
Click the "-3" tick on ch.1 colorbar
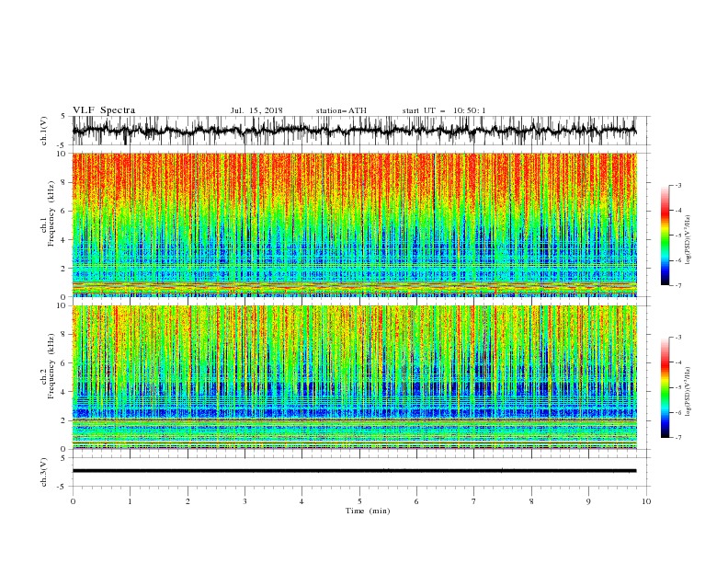tap(678, 185)
